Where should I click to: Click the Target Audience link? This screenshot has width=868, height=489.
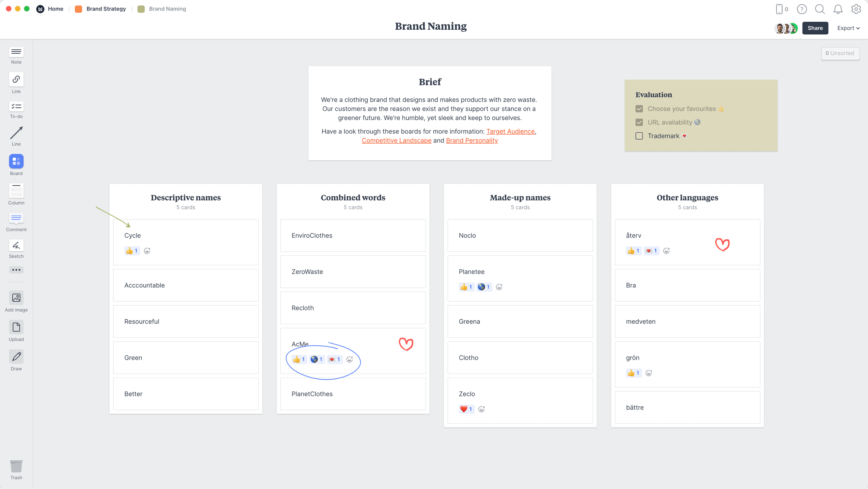[510, 131]
